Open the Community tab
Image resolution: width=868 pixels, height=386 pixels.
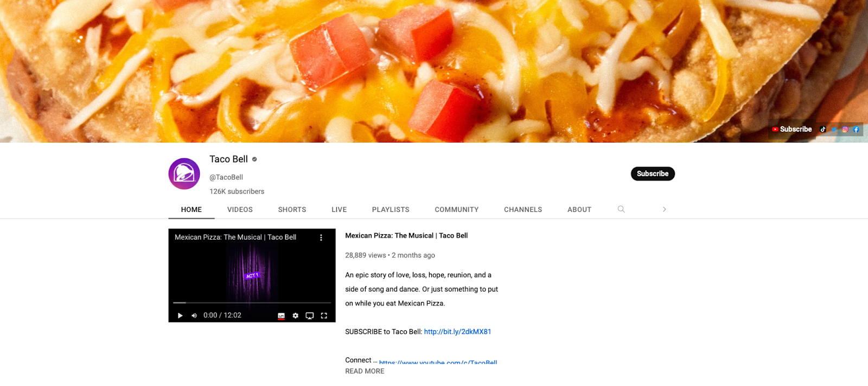click(457, 209)
